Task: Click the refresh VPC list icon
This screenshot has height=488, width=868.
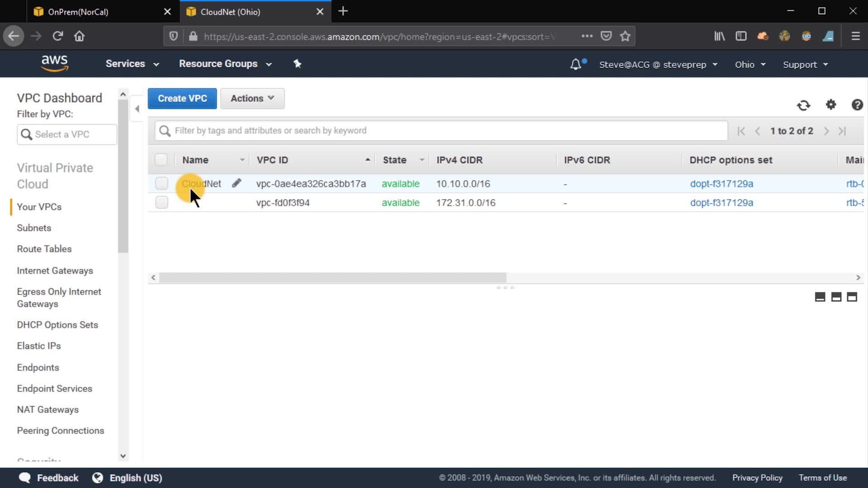Action: click(803, 105)
